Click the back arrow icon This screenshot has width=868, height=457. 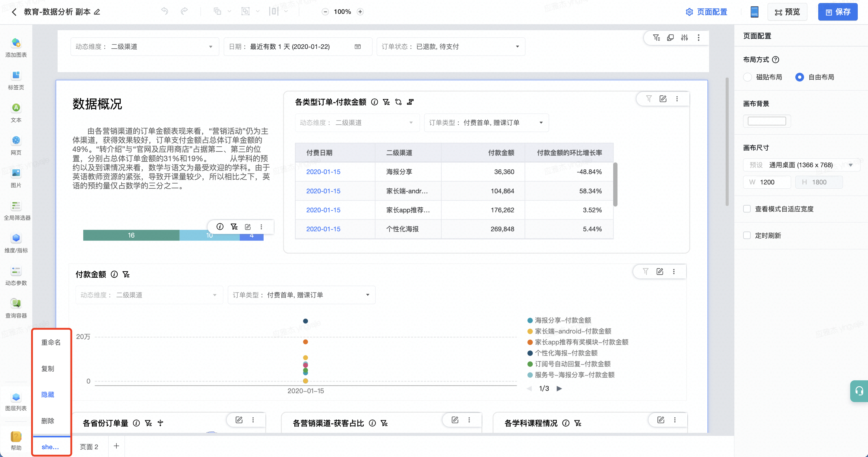(x=14, y=12)
